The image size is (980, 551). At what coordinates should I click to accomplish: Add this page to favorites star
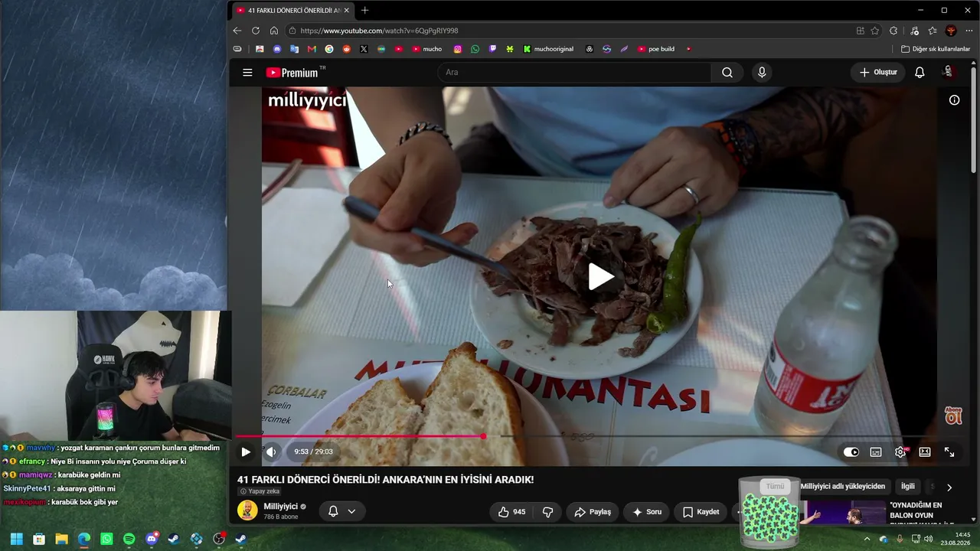(x=875, y=31)
